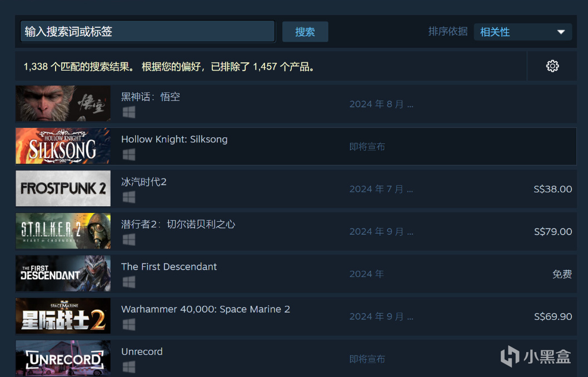
Task: Click Windows icon under Space Marine 2
Action: coord(128,324)
